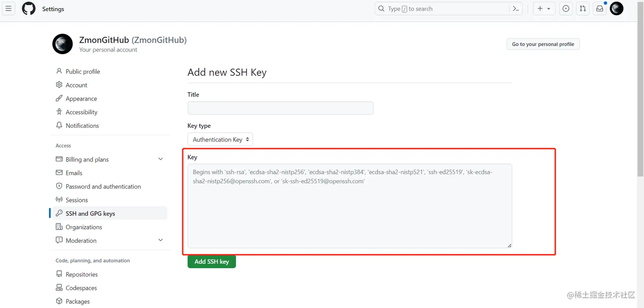Image resolution: width=644 pixels, height=308 pixels.
Task: Open the command palette icon
Action: coord(516,9)
